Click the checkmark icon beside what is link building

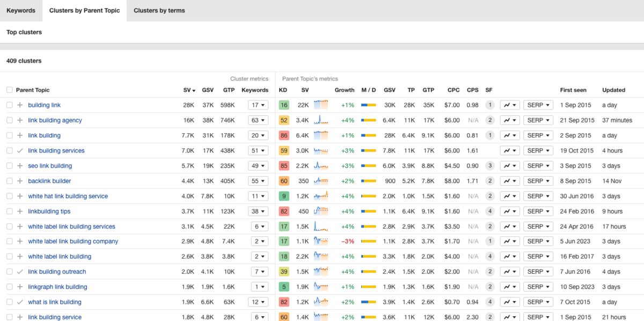20,302
